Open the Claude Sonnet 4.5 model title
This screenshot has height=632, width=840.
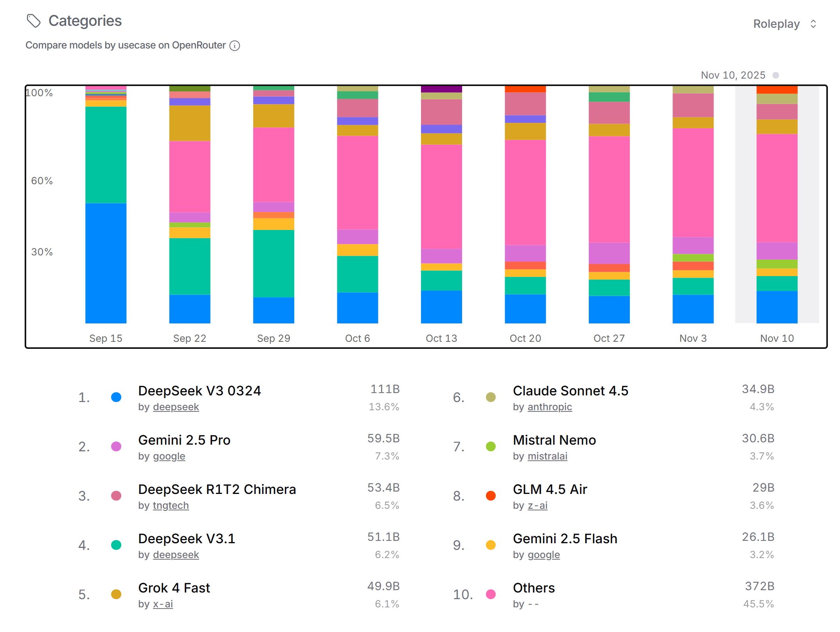570,391
